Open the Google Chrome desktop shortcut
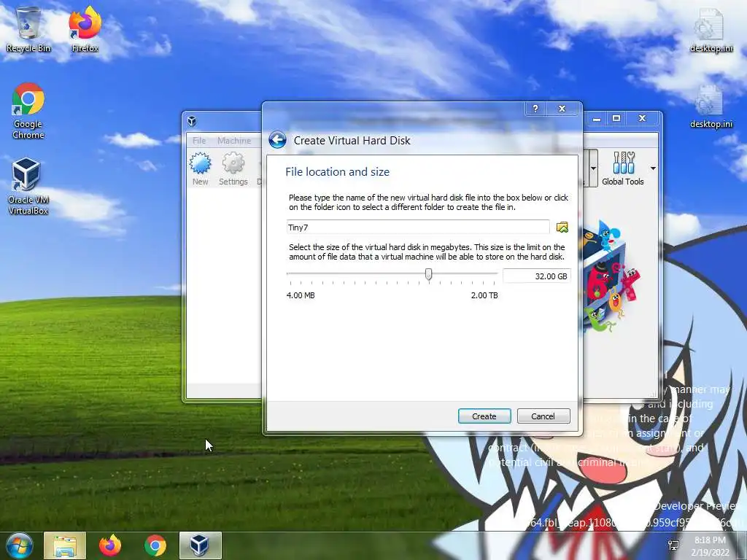The image size is (747, 560). (28, 112)
